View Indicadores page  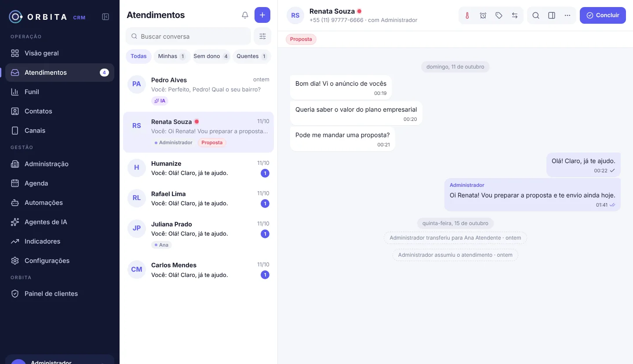(60, 241)
